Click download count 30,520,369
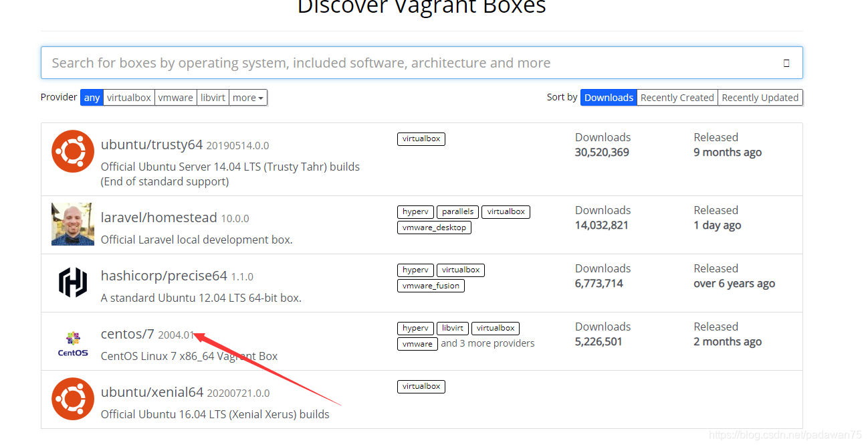This screenshot has height=447, width=868. 602,153
